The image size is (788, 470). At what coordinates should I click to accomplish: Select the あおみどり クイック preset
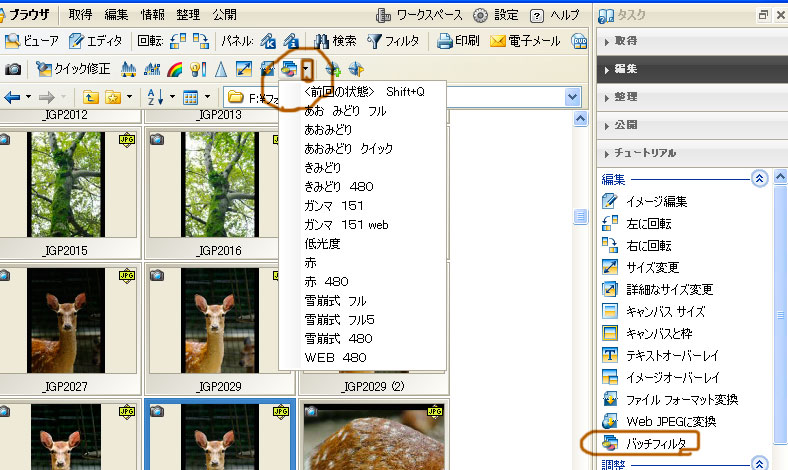click(362, 149)
